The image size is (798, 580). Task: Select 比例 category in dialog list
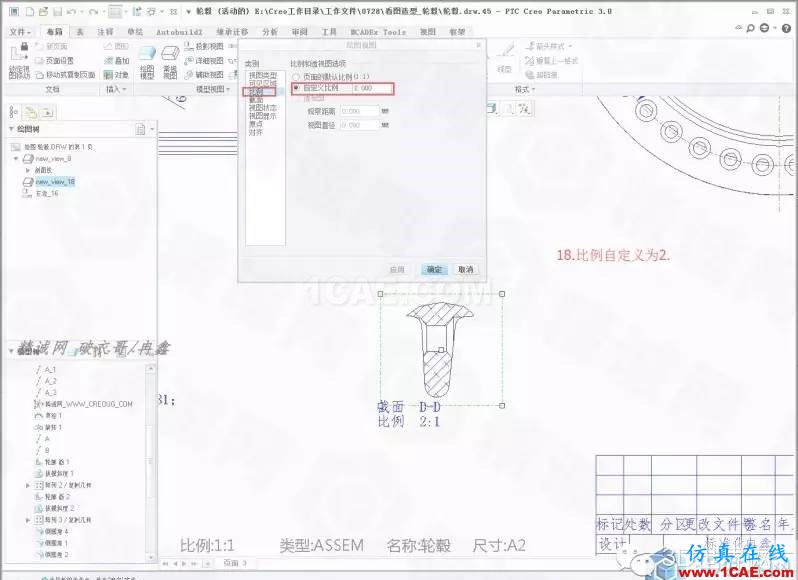tap(256, 92)
